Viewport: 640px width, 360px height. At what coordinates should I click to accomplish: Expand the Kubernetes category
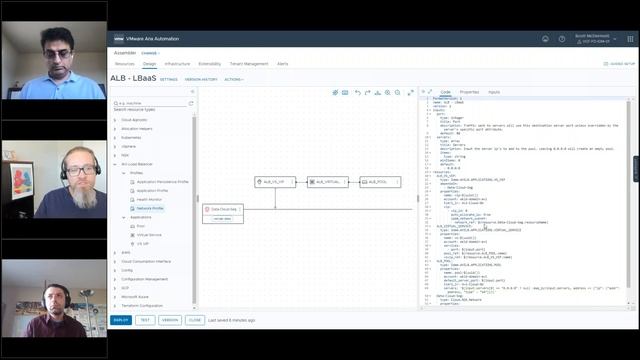coord(115,138)
